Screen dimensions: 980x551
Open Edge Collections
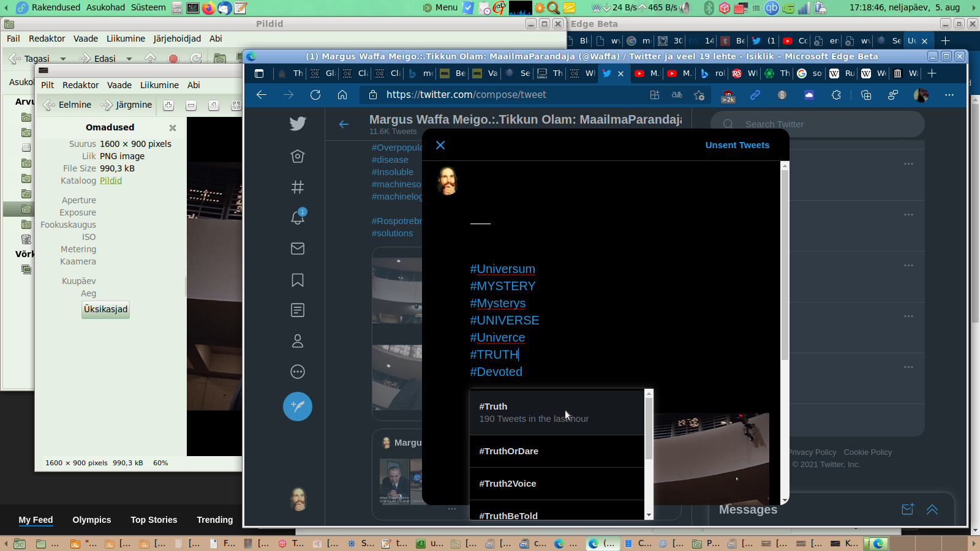[866, 95]
